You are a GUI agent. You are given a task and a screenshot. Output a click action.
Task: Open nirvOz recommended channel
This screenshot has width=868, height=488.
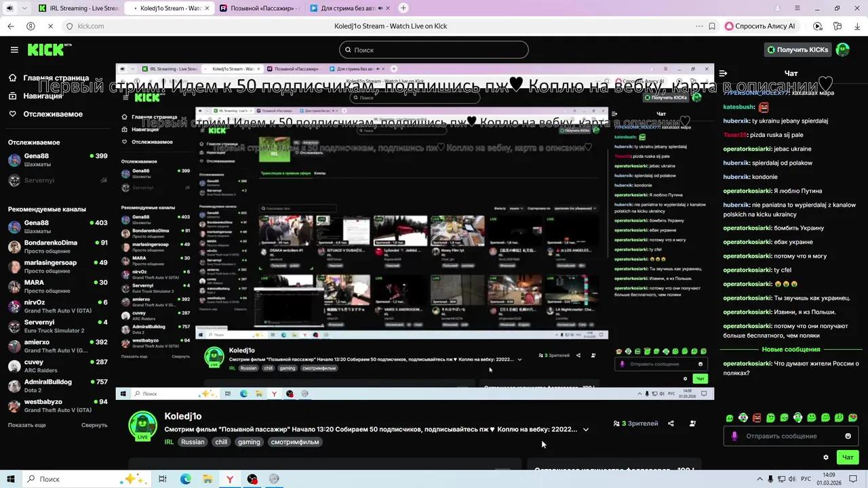click(x=58, y=306)
